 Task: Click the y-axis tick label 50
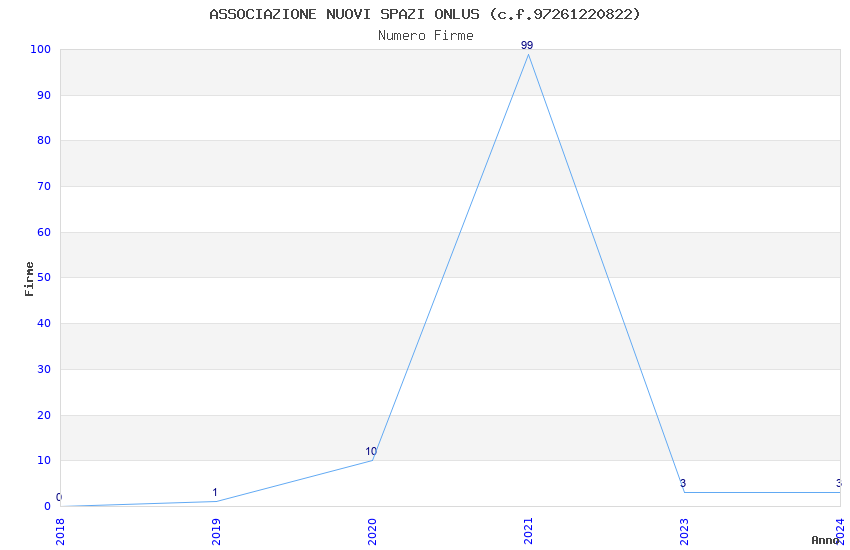click(43, 277)
